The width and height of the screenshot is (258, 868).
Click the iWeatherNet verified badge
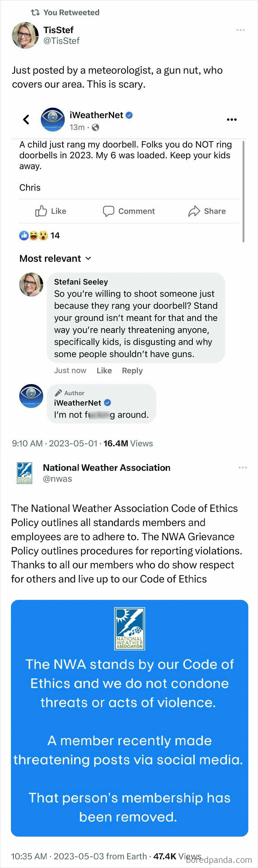pos(129,115)
